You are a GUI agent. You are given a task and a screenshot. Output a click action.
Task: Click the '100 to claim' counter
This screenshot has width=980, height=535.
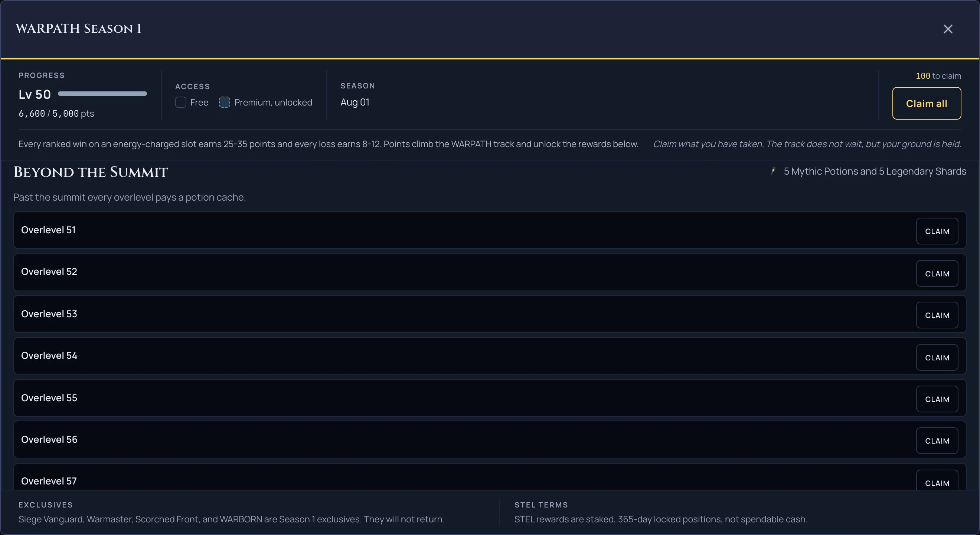click(938, 76)
